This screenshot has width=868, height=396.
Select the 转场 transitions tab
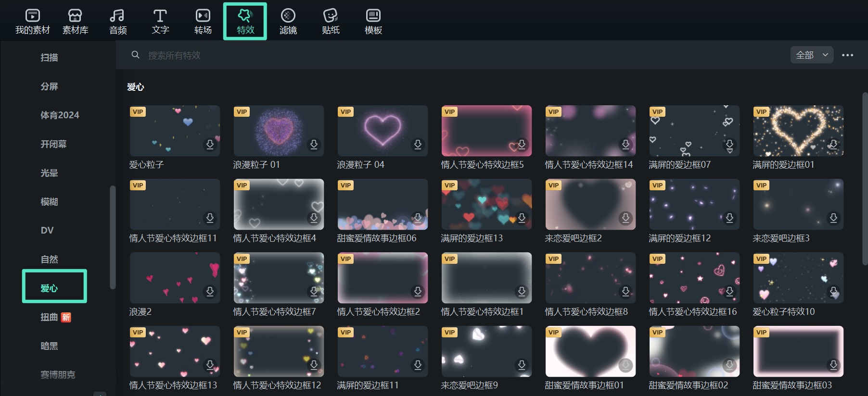coord(203,22)
